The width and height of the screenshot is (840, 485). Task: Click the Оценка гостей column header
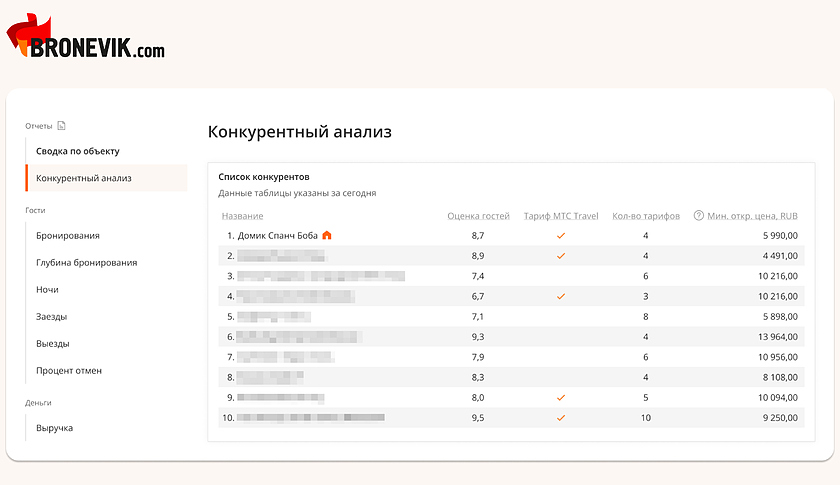tap(478, 216)
